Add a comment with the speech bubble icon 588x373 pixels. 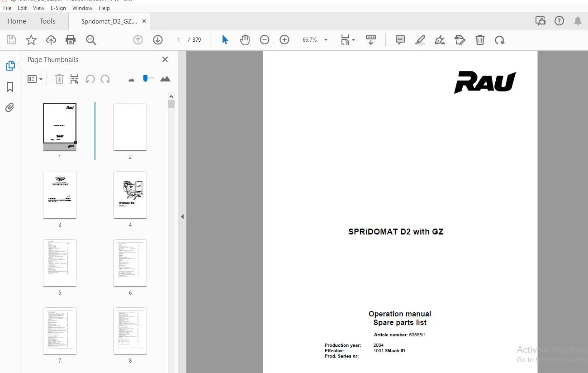400,40
